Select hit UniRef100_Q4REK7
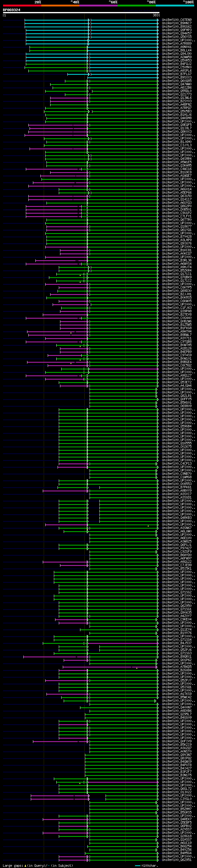The width and height of the screenshot is (197, 868). tap(176, 819)
